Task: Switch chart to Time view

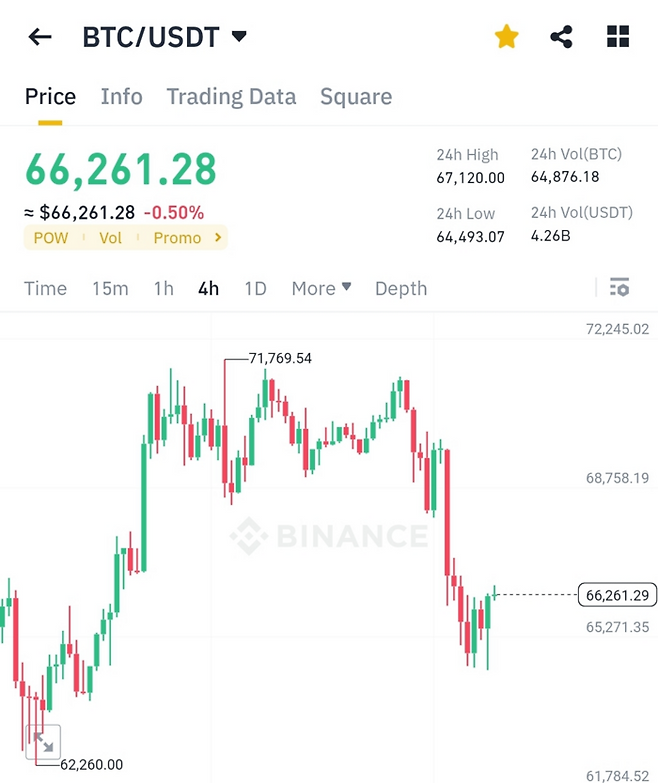Action: pos(45,288)
